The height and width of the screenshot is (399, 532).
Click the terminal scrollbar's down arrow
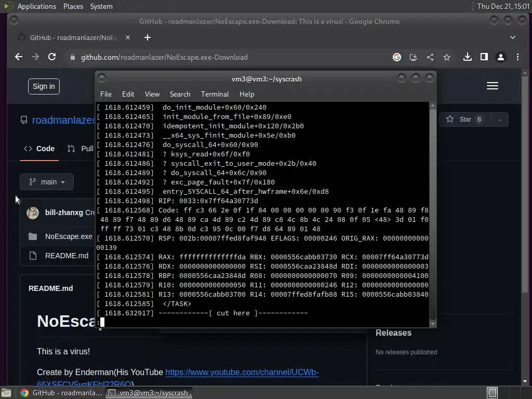433,324
